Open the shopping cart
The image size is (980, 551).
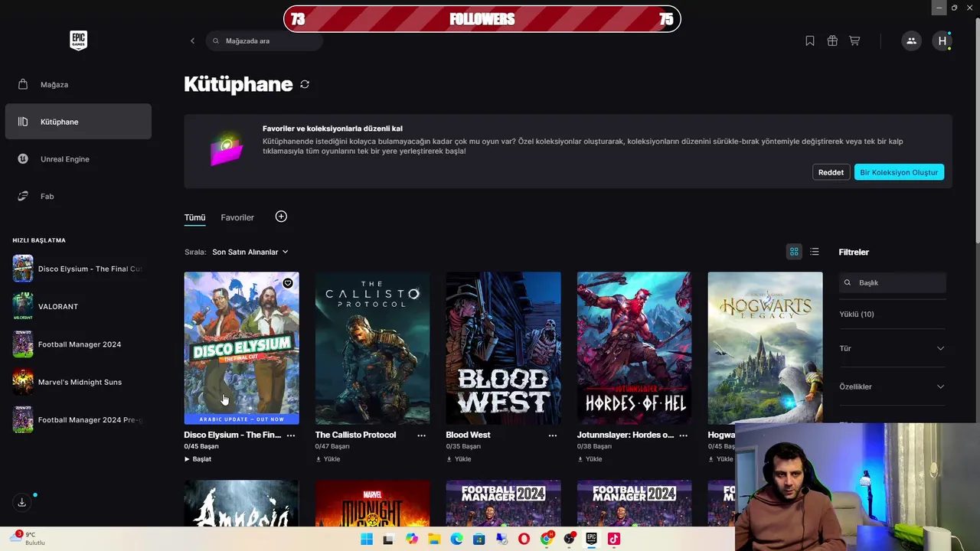point(854,41)
